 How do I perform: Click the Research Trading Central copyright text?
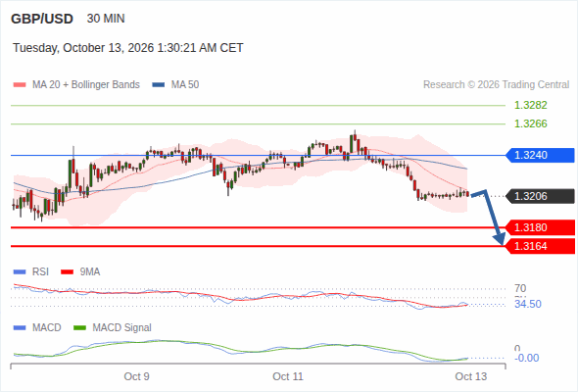point(496,85)
